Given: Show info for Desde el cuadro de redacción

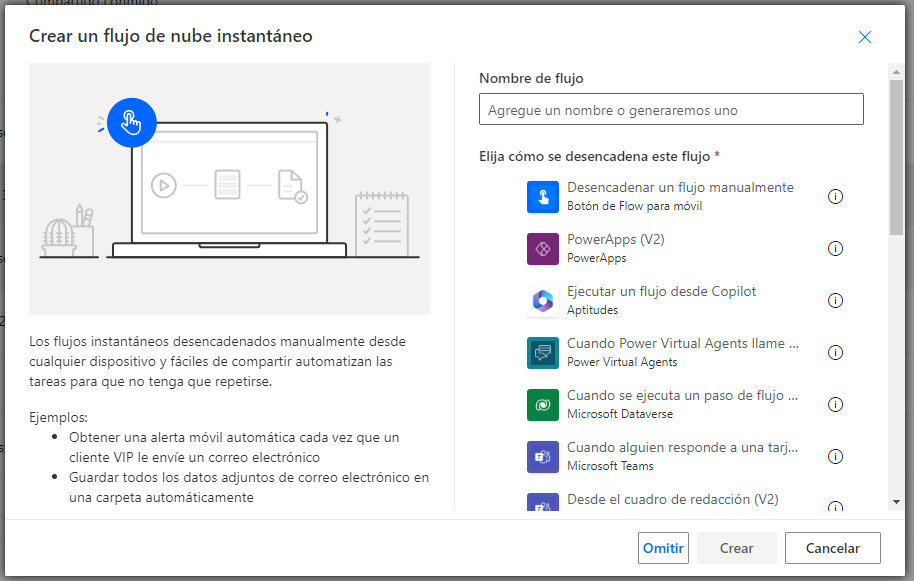Looking at the screenshot, I should [x=835, y=506].
